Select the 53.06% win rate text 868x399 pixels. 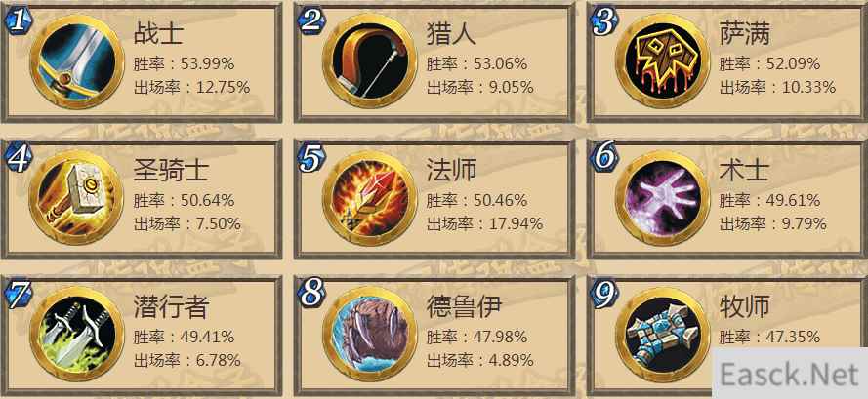click(x=501, y=64)
